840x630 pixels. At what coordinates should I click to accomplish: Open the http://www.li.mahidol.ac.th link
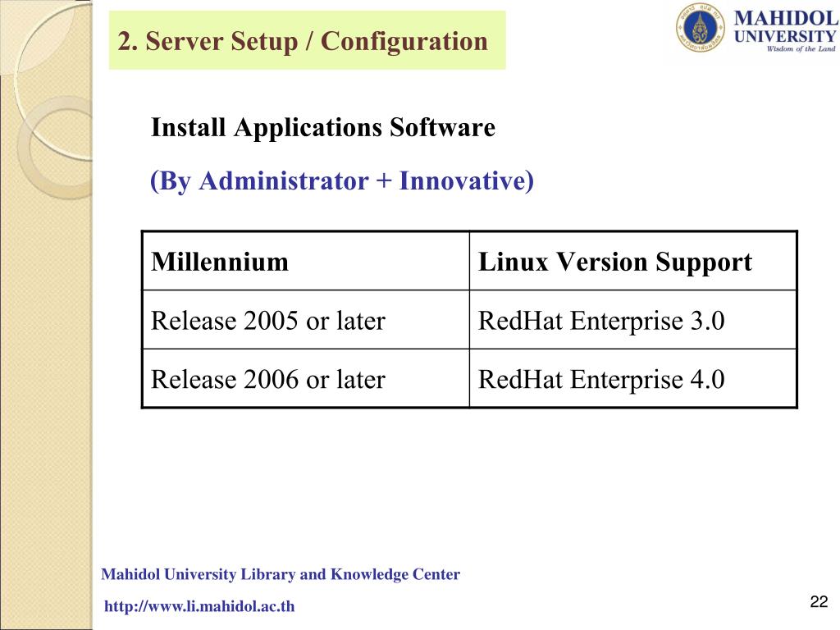199,606
